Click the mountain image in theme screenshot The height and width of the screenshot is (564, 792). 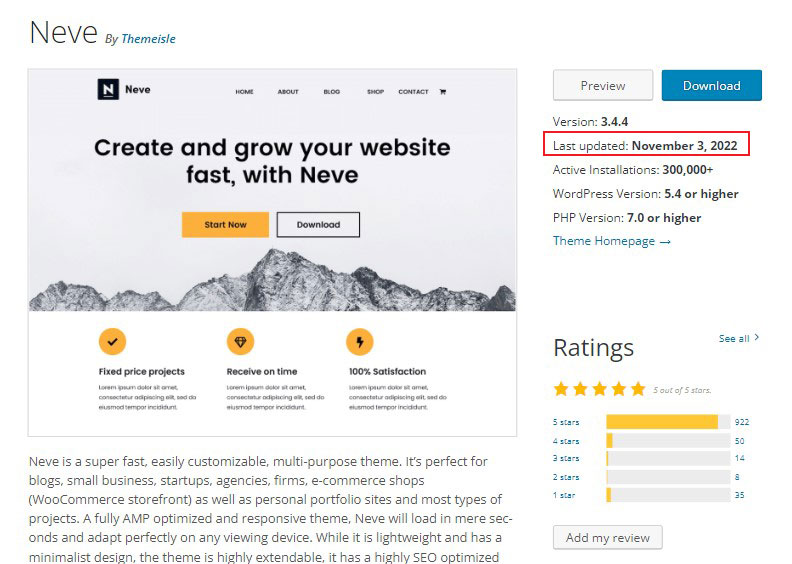[272, 280]
